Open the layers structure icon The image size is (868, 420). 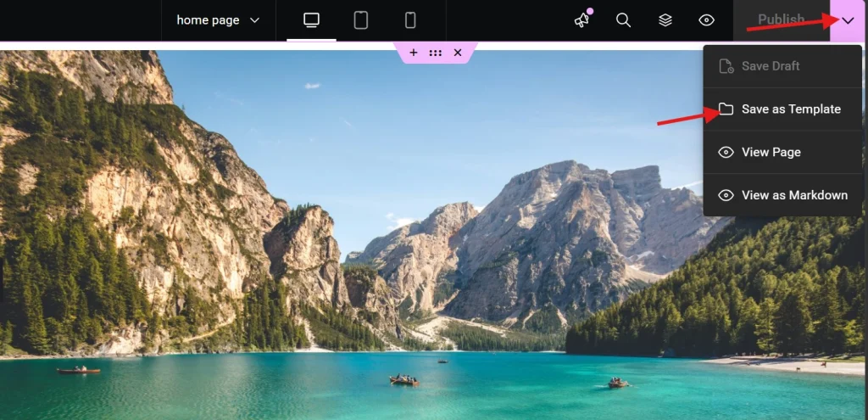(x=665, y=20)
